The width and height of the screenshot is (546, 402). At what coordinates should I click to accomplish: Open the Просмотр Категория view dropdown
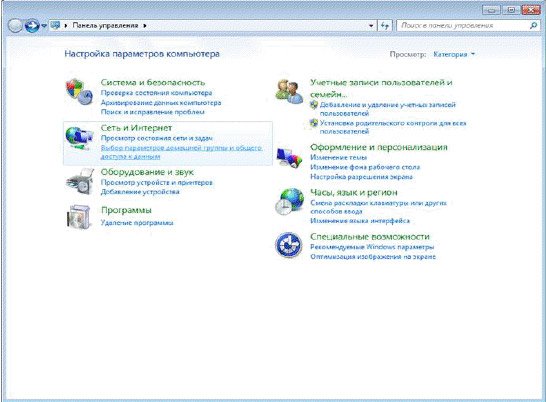click(454, 54)
